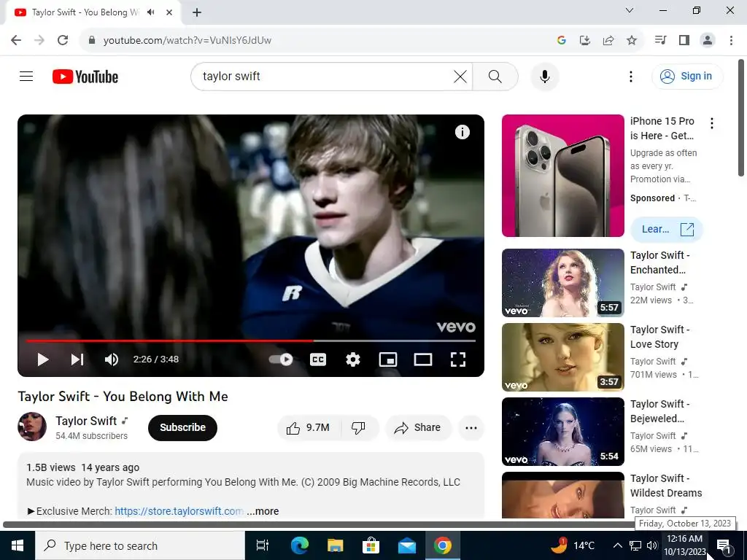Mute tab via speaker icon on tab

(x=151, y=12)
